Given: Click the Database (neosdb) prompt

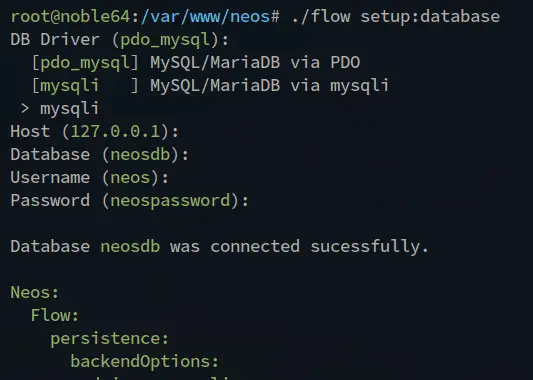Looking at the screenshot, I should (100, 155).
